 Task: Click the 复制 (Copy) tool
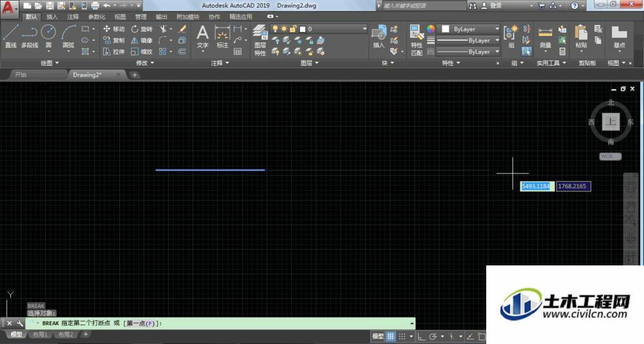point(114,41)
